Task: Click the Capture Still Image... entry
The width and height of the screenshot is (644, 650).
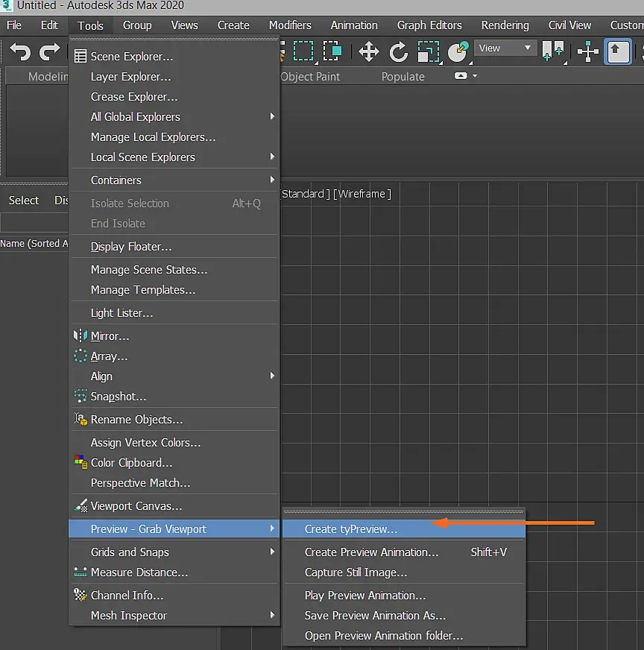Action: pyautogui.click(x=356, y=572)
